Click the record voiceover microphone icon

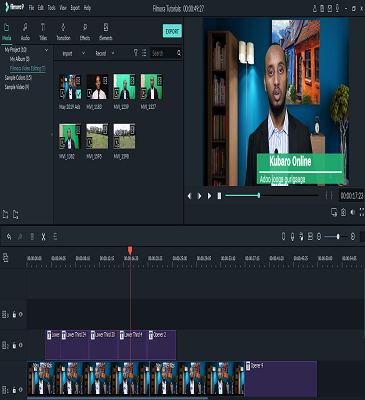pos(292,237)
